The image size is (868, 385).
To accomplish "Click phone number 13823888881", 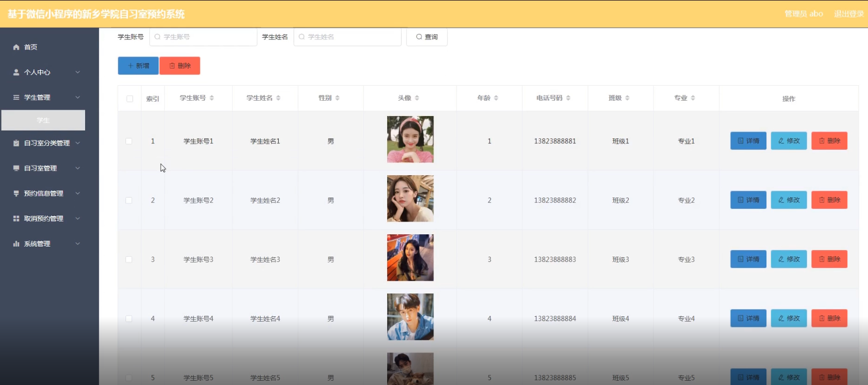I will [x=555, y=141].
